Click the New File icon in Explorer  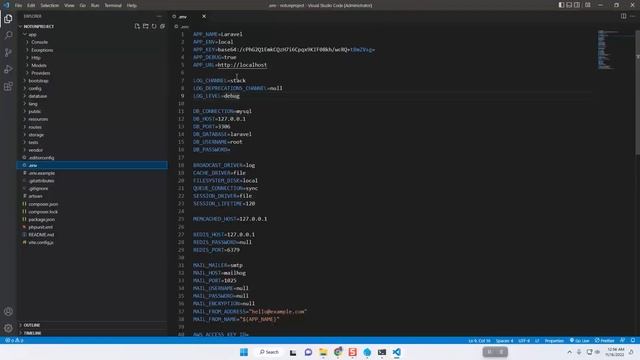[137, 26]
